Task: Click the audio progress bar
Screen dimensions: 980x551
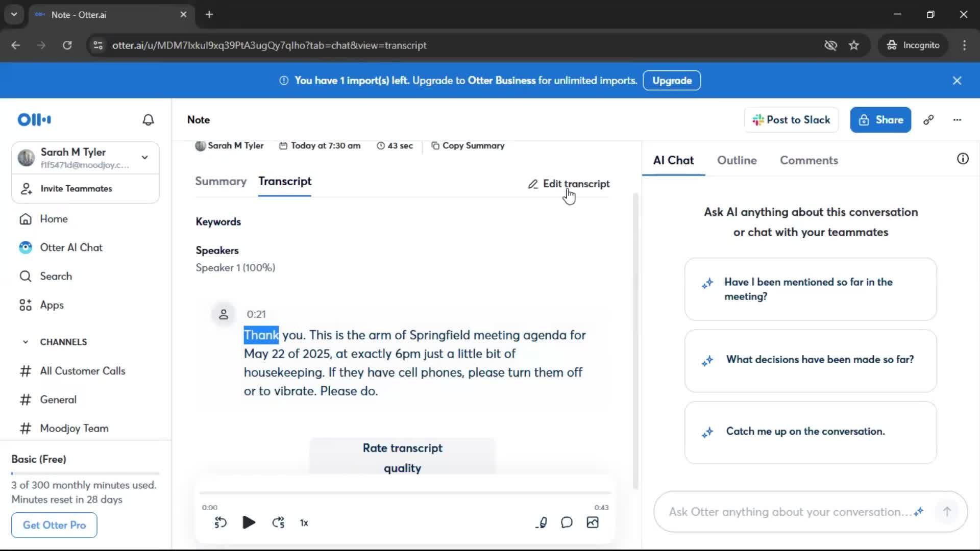Action: [x=405, y=493]
